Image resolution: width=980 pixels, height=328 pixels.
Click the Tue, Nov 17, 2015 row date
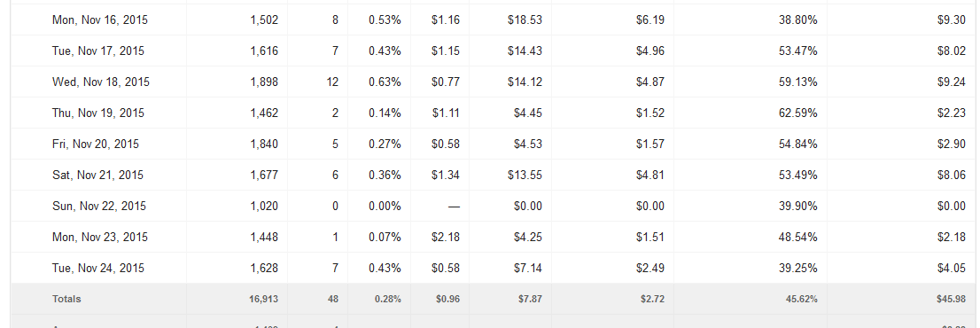click(98, 51)
